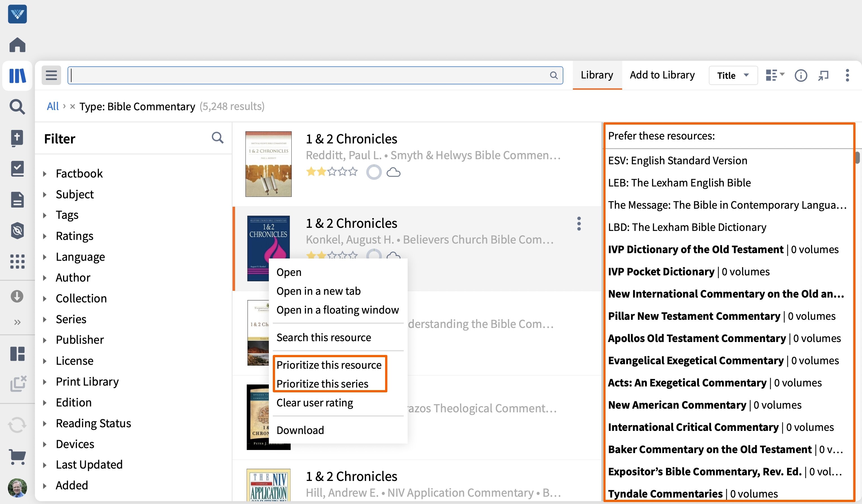Switch to the Library tab

pyautogui.click(x=597, y=75)
